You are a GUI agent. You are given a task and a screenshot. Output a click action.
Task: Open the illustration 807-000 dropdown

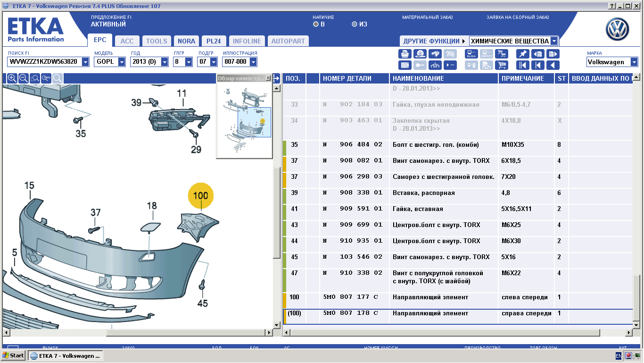(x=253, y=62)
